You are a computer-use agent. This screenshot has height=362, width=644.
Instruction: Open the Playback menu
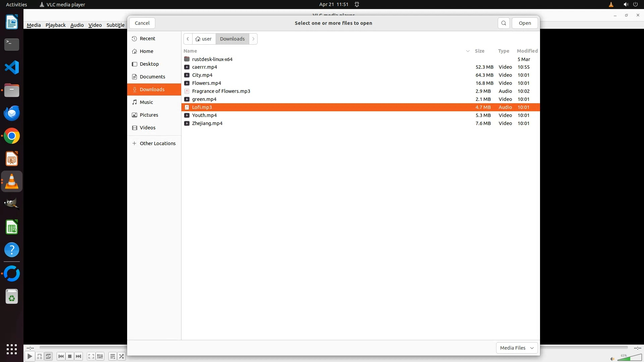click(x=55, y=25)
